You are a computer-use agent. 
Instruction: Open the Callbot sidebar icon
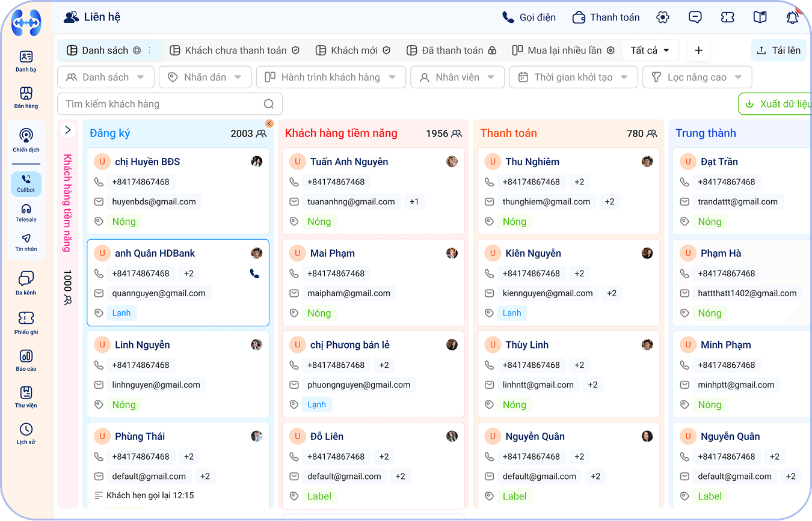point(26,183)
